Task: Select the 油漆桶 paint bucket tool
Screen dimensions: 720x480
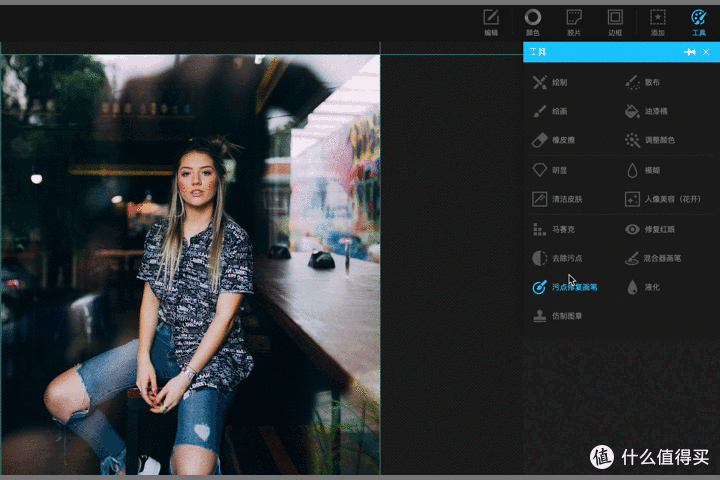Action: pyautogui.click(x=646, y=111)
